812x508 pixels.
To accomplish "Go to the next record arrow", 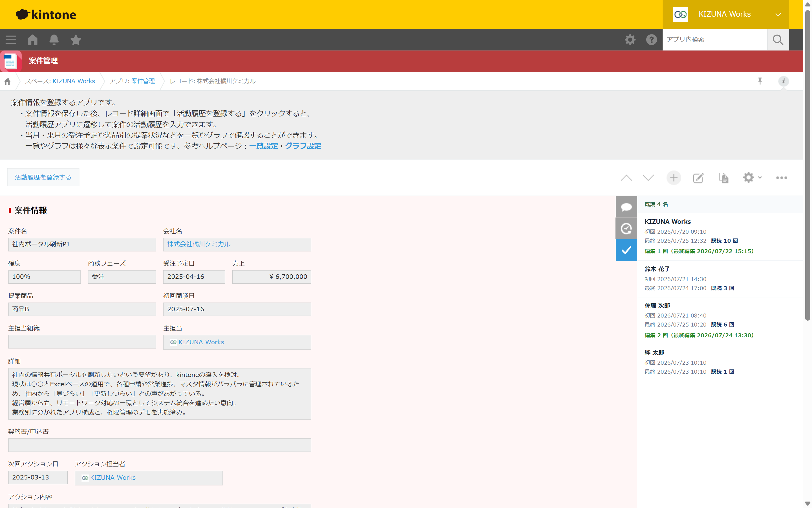I will [648, 178].
